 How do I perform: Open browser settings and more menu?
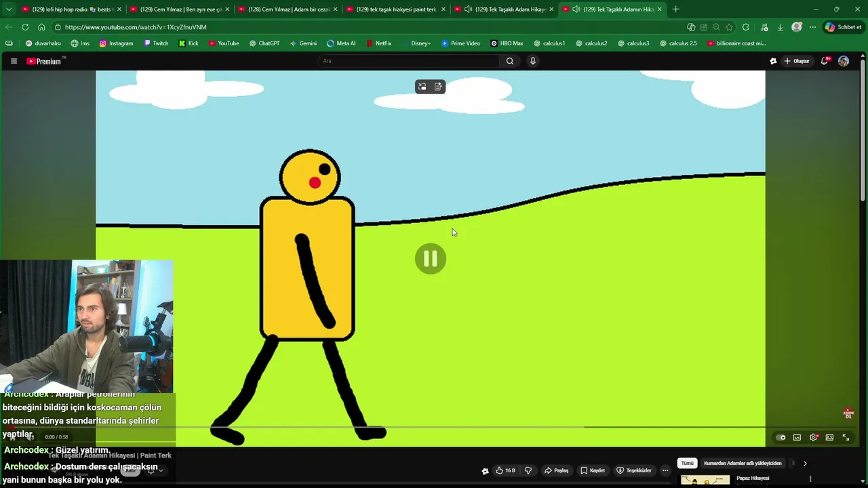coord(813,27)
